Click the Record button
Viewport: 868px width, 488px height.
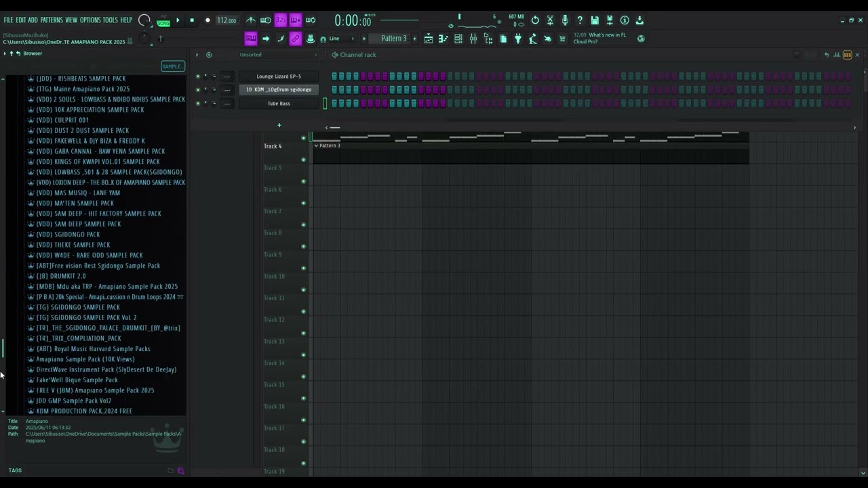click(x=208, y=20)
